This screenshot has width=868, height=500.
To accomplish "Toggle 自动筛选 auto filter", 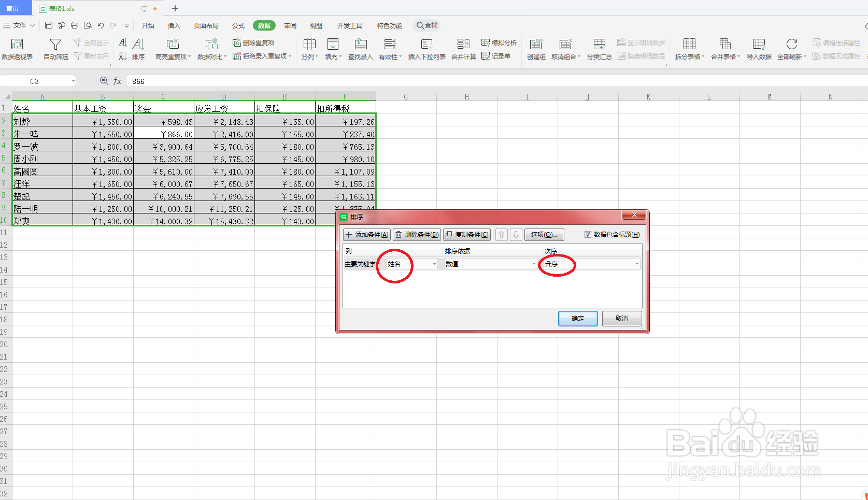I will pos(55,49).
